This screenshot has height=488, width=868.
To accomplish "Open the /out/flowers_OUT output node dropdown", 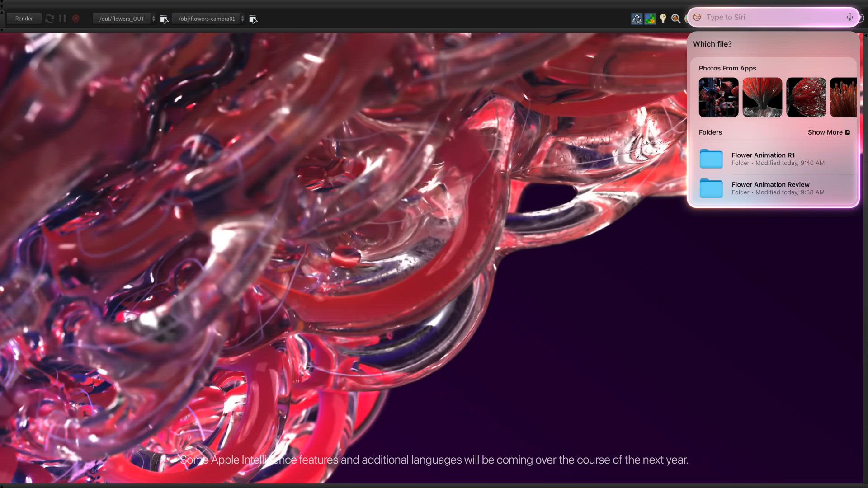I will coord(122,19).
